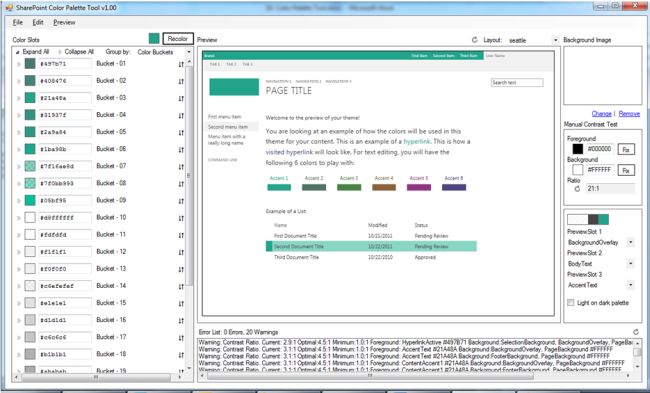Screen dimensions: 650x393
Task: Click the swap arrows icon for Bucket - 17
Action: (181, 338)
